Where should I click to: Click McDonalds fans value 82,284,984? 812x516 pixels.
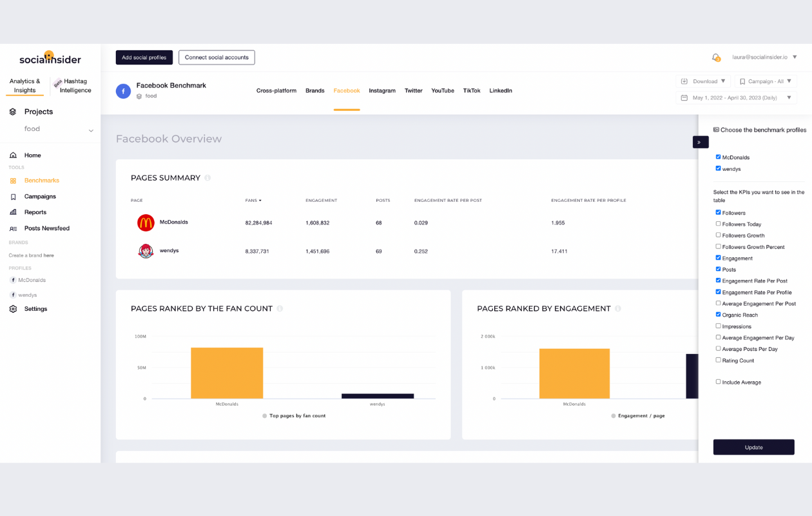pos(258,223)
